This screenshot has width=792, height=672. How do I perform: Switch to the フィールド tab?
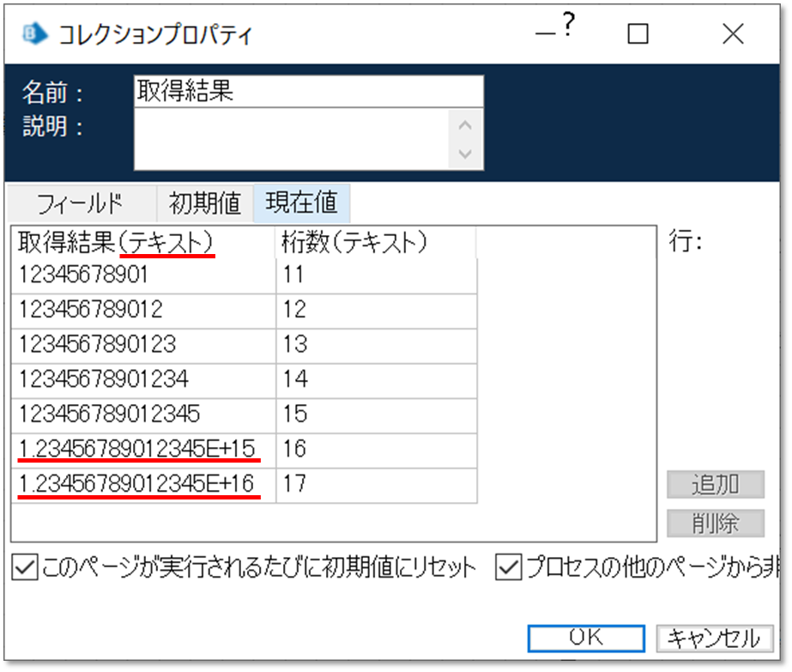point(82,203)
